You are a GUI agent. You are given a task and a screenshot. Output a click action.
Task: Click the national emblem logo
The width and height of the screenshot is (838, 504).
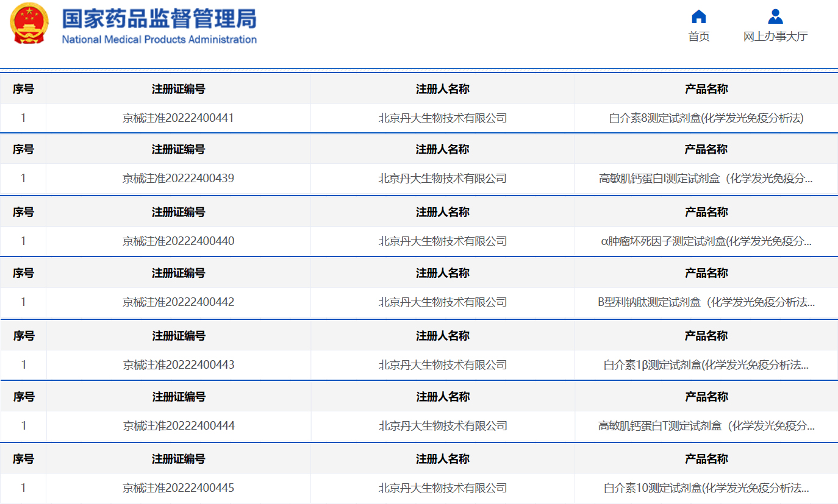point(29,23)
